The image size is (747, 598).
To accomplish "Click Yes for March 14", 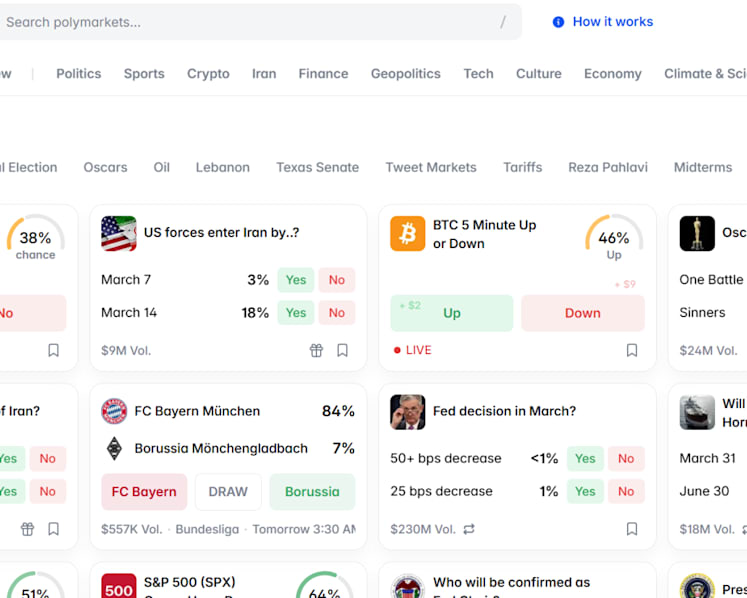I will coord(296,313).
